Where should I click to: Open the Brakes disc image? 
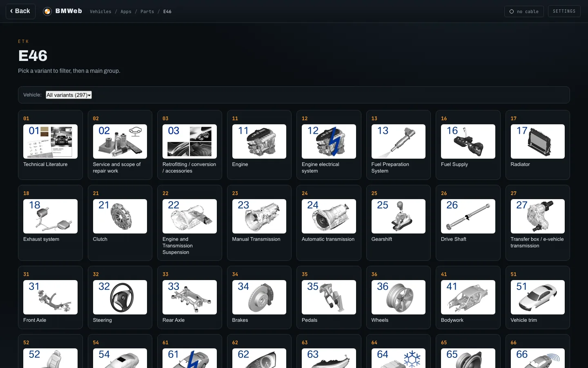(259, 297)
